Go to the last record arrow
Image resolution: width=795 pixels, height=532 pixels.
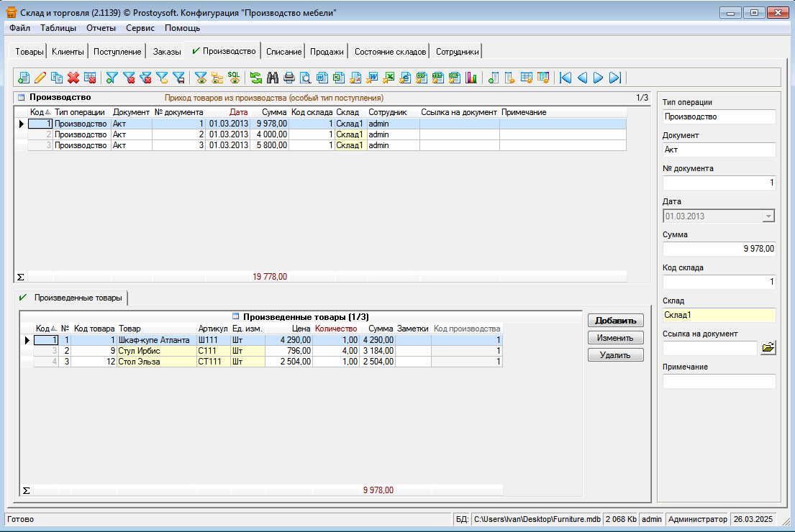coord(615,78)
